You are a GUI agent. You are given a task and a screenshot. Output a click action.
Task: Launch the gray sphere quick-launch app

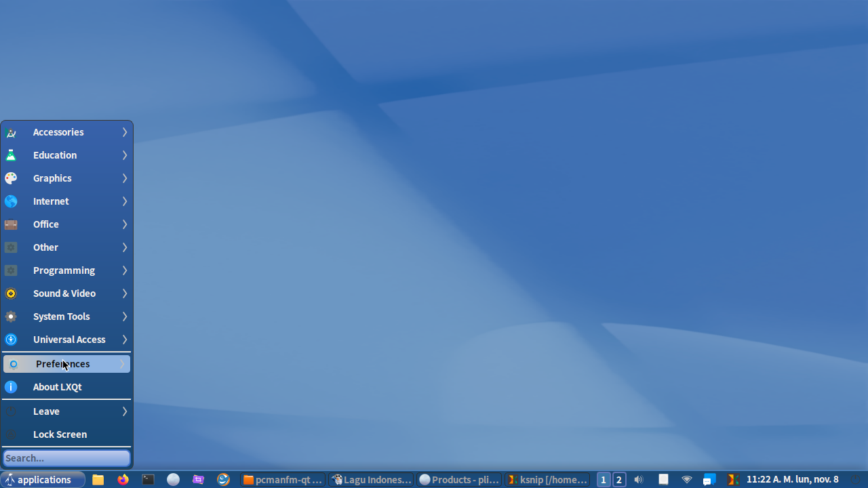point(174,480)
